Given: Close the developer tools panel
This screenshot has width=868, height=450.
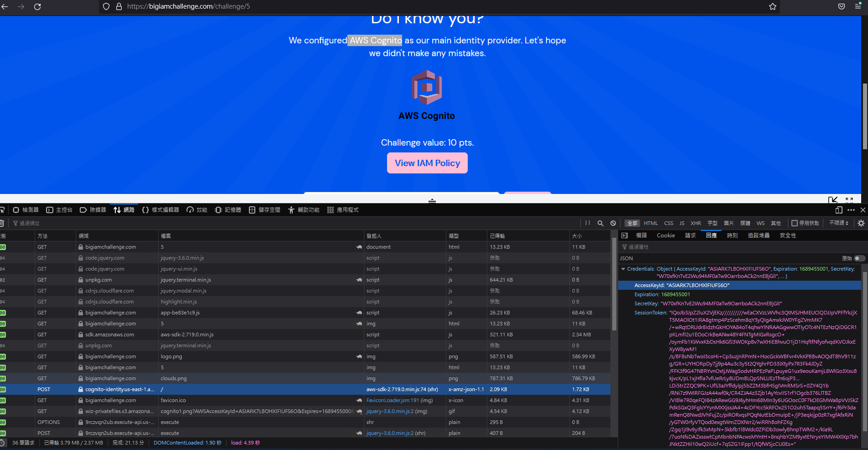Looking at the screenshot, I should (863, 210).
